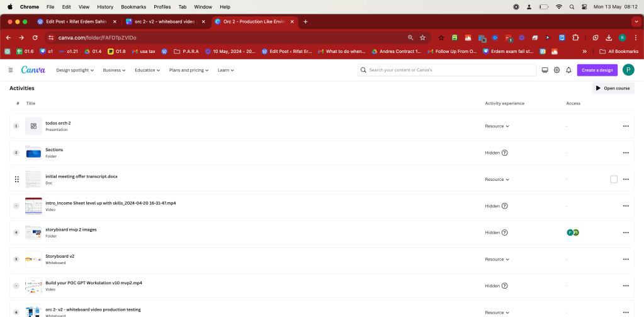Open Wi-Fi status in menu bar

tap(559, 7)
